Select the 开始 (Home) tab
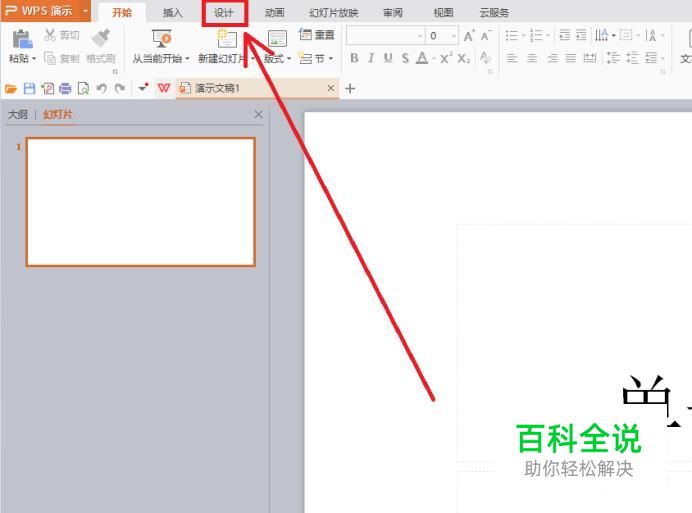 pos(122,13)
